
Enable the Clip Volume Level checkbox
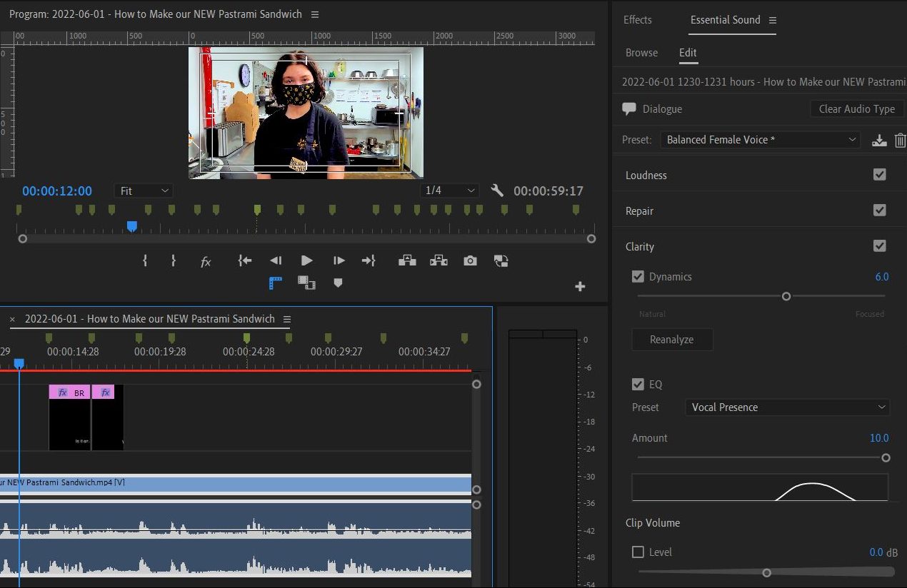click(638, 552)
